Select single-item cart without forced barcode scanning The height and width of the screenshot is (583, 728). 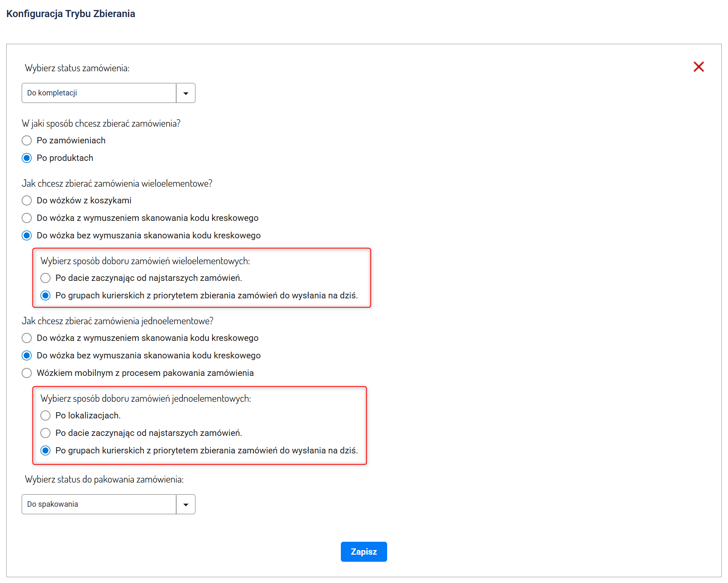27,355
